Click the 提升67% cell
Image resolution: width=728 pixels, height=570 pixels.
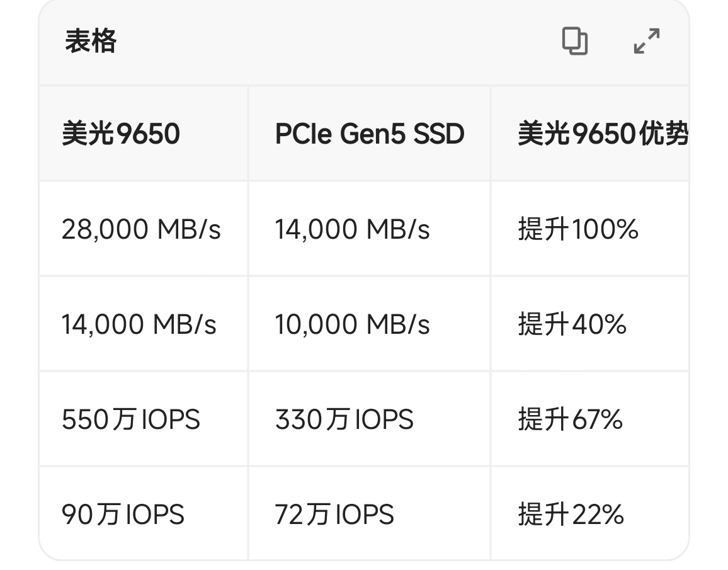click(x=570, y=419)
